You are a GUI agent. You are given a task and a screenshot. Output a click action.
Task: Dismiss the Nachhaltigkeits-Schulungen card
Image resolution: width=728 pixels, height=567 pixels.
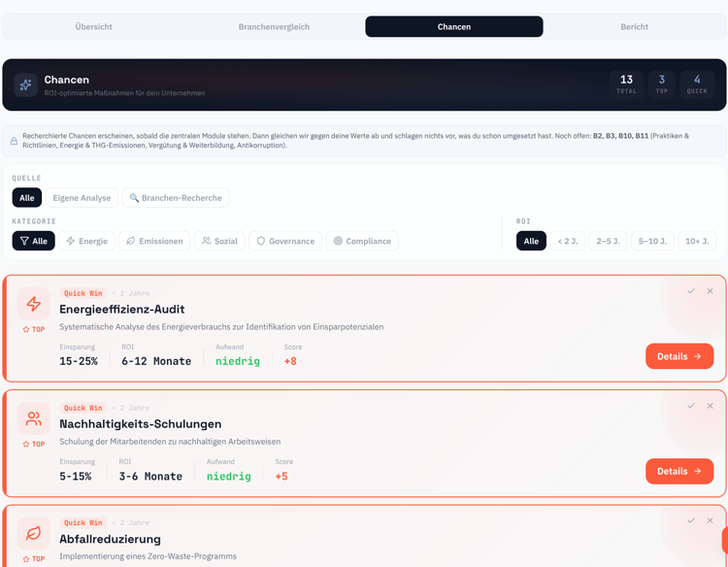[x=710, y=406]
